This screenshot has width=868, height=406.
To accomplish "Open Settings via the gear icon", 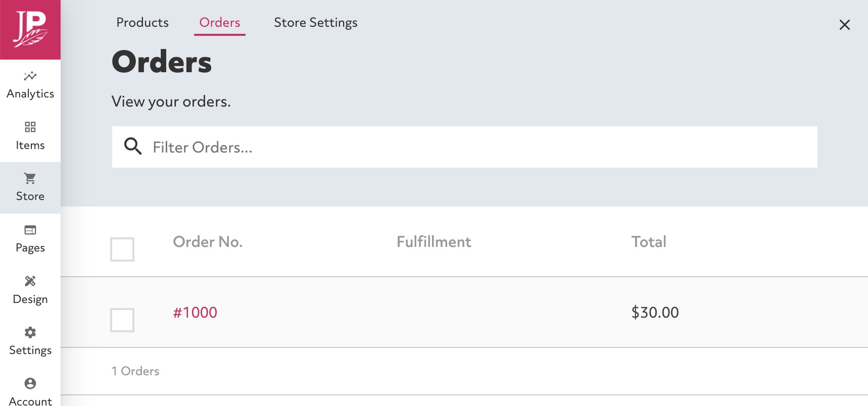I will pos(30,332).
